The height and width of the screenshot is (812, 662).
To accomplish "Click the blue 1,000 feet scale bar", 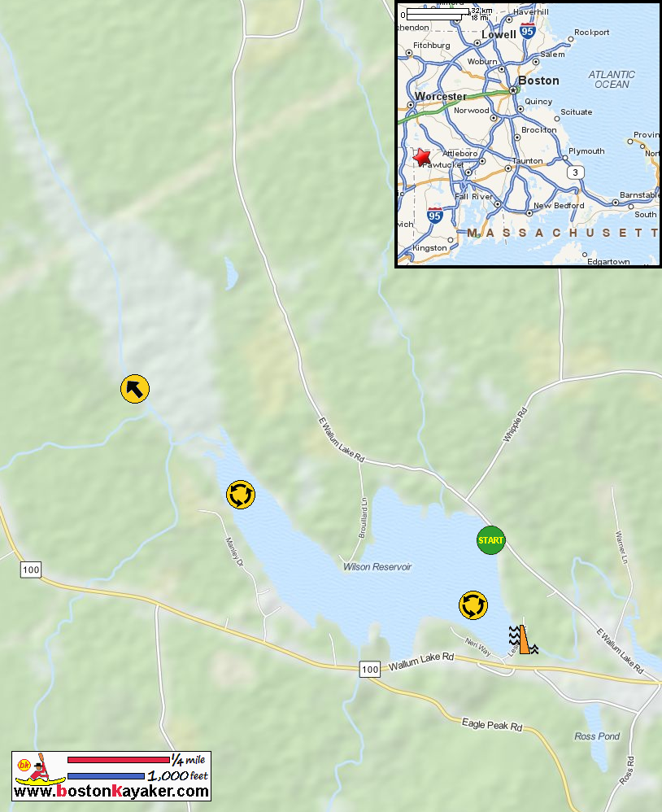I will pos(106,775).
